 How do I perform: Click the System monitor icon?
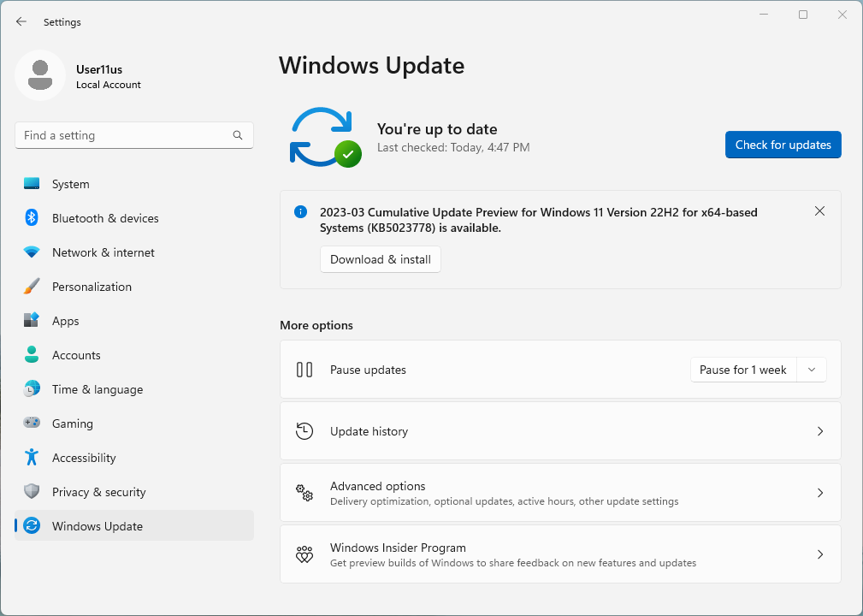32,184
